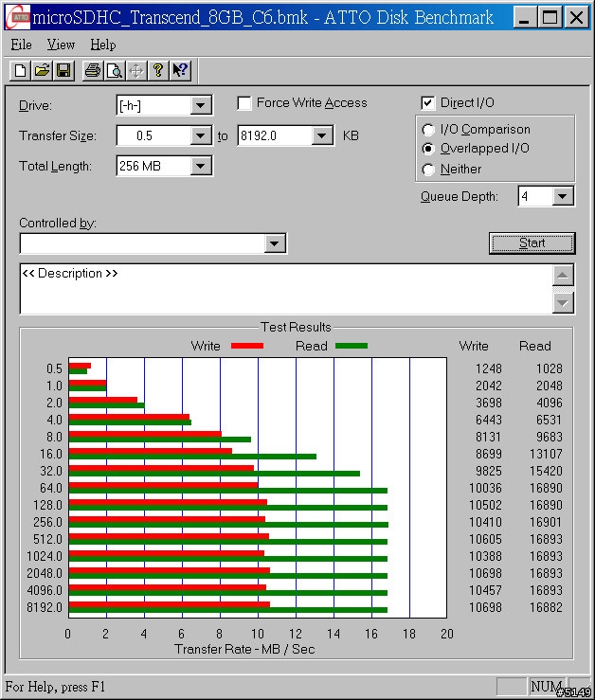Expand the Queue Depth dropdown
595x700 pixels.
(x=563, y=196)
